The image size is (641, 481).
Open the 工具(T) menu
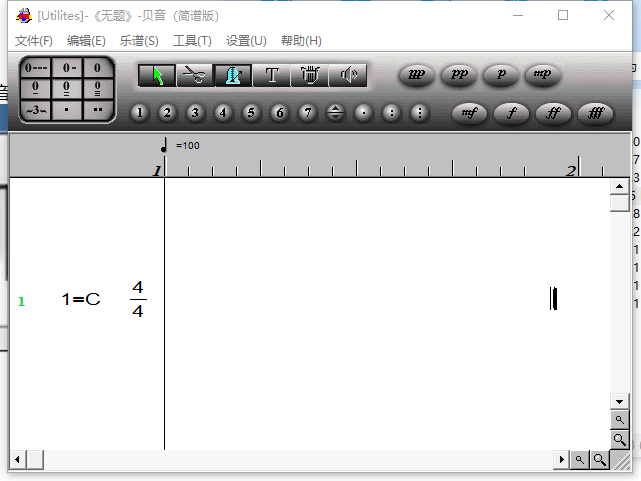(x=192, y=41)
